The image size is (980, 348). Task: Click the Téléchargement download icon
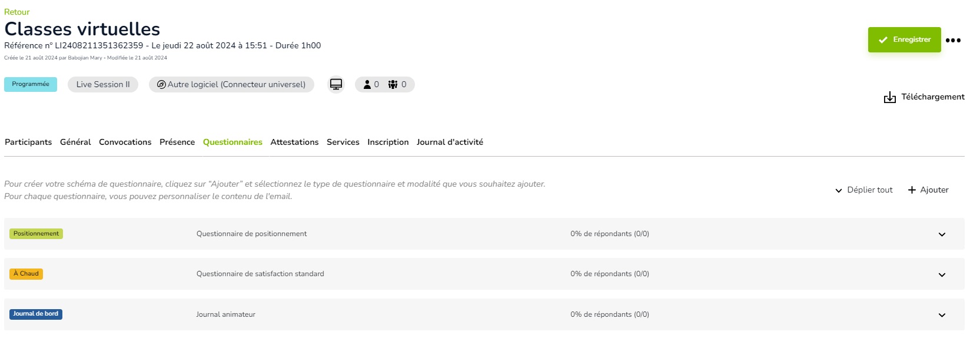pyautogui.click(x=889, y=97)
